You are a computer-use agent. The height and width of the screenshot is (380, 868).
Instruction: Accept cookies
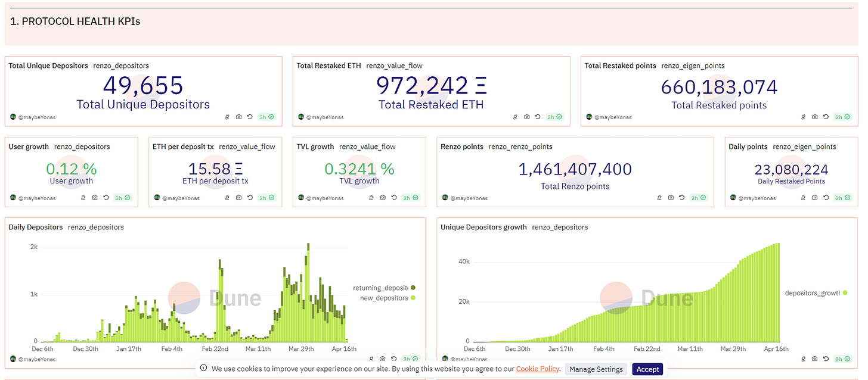647,369
